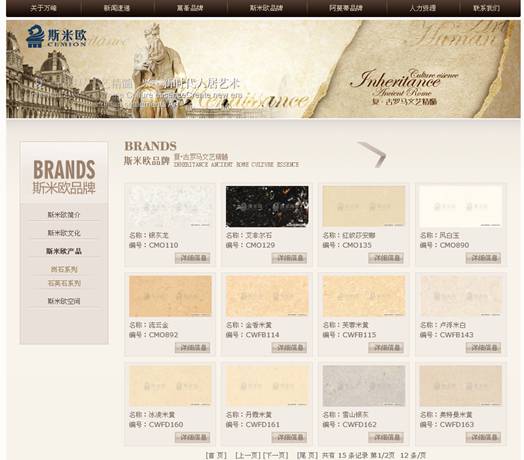This screenshot has height=460, width=524.
Task: Open the black stone sample CMO129 thumbnail
Action: coord(267,207)
